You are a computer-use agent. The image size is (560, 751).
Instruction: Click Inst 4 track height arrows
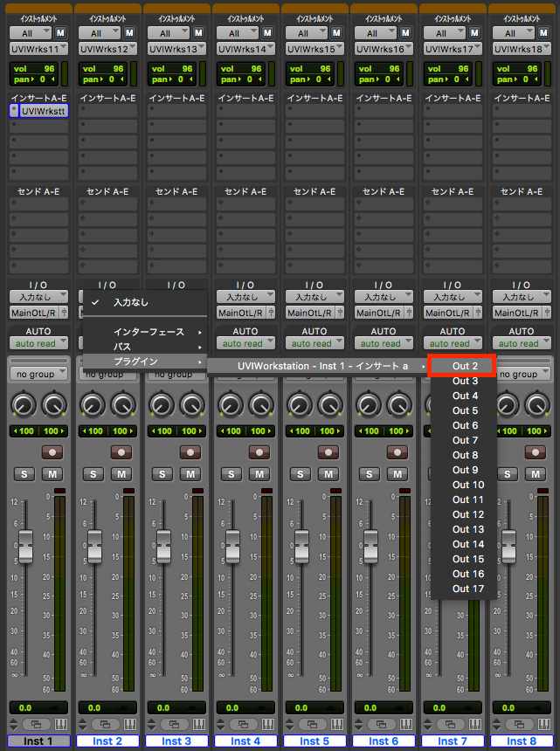[221, 724]
